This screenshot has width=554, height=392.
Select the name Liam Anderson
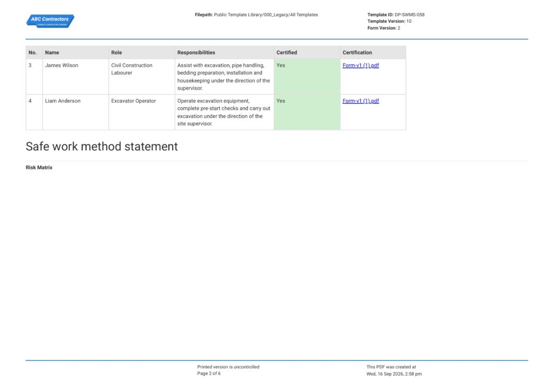pyautogui.click(x=63, y=101)
